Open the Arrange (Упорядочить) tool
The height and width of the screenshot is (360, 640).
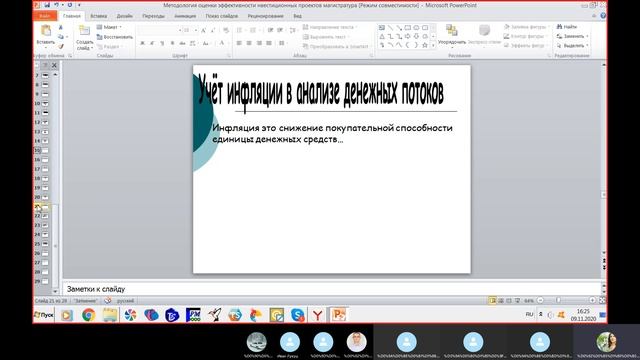click(451, 35)
